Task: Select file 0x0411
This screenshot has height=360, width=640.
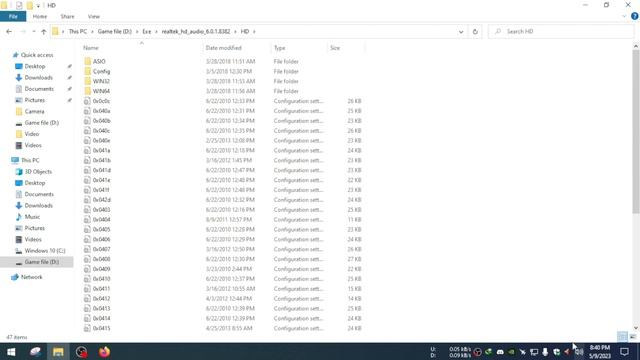Action: click(101, 289)
